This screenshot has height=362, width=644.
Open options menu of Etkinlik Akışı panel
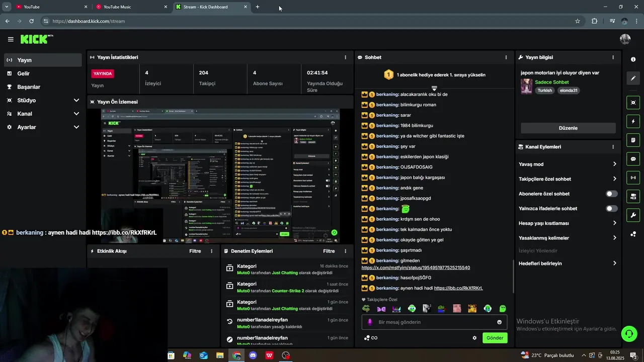[x=211, y=251]
